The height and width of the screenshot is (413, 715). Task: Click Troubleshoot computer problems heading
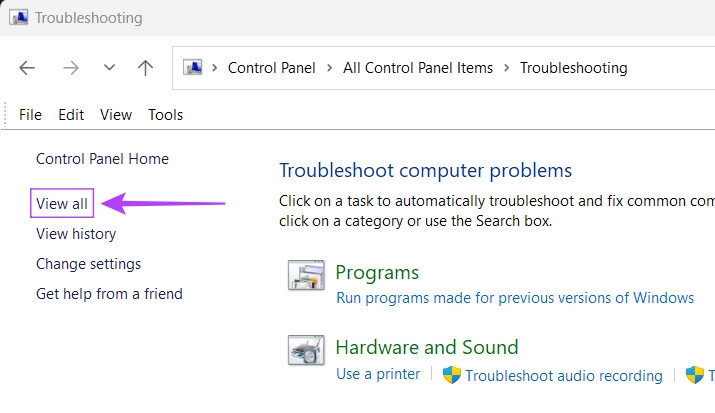point(425,170)
